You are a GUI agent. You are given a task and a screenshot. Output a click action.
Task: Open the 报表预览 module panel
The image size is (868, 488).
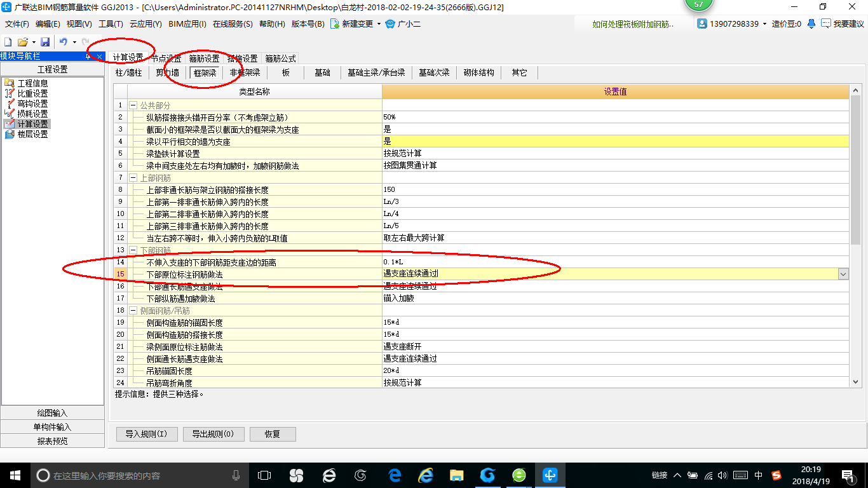pyautogui.click(x=52, y=441)
